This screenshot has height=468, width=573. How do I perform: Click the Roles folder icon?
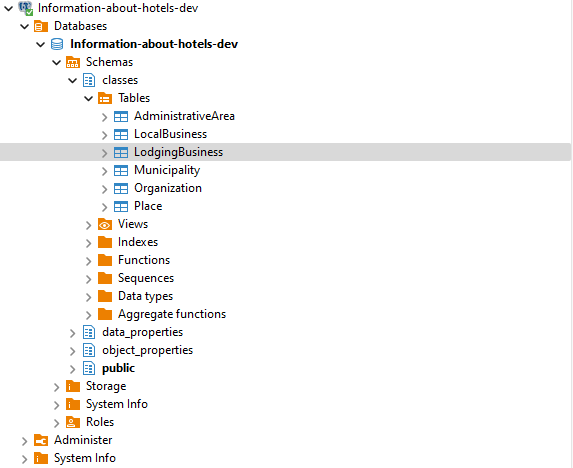tap(73, 422)
